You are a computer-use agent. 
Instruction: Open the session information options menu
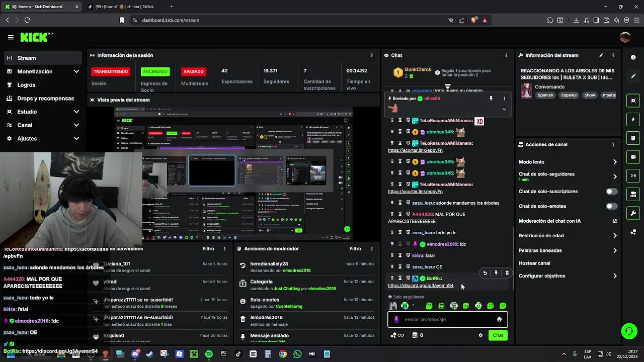click(x=372, y=55)
